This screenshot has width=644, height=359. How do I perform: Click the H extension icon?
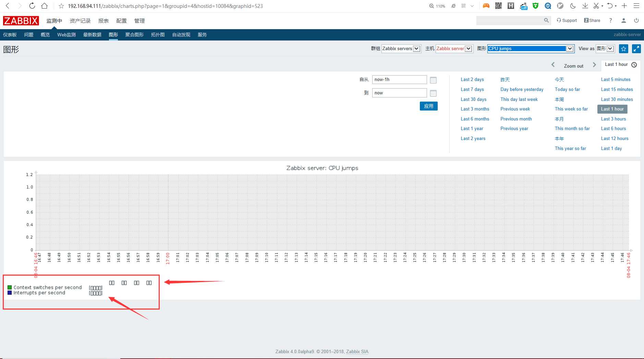point(511,6)
